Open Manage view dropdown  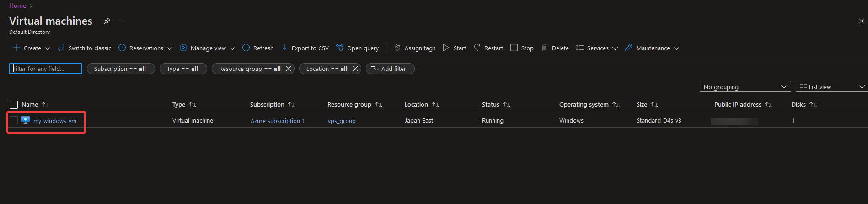(x=207, y=48)
